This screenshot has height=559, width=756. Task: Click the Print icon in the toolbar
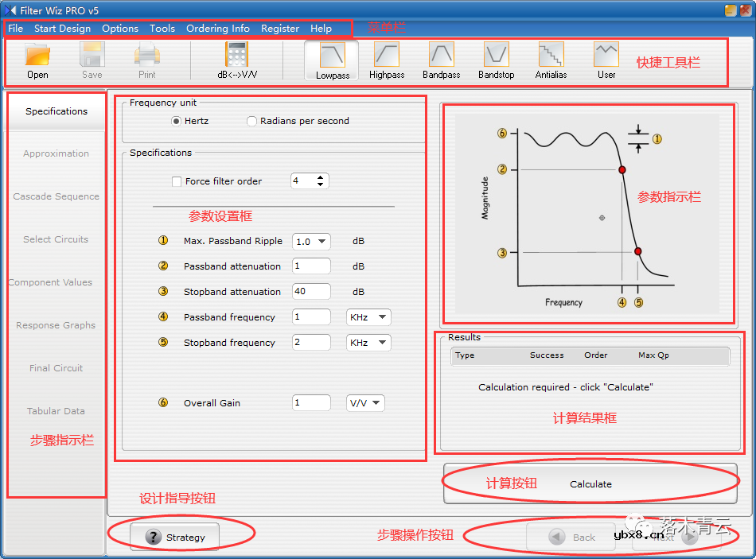tap(146, 56)
